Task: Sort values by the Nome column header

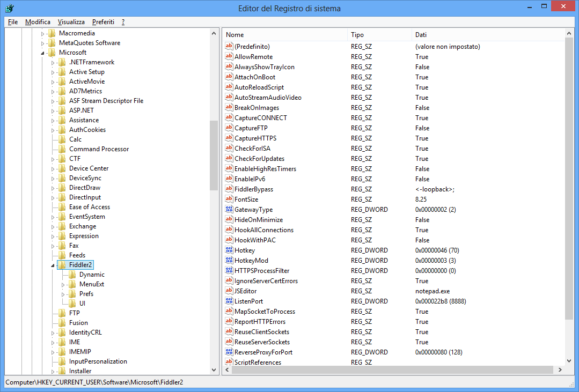Action: pos(285,35)
